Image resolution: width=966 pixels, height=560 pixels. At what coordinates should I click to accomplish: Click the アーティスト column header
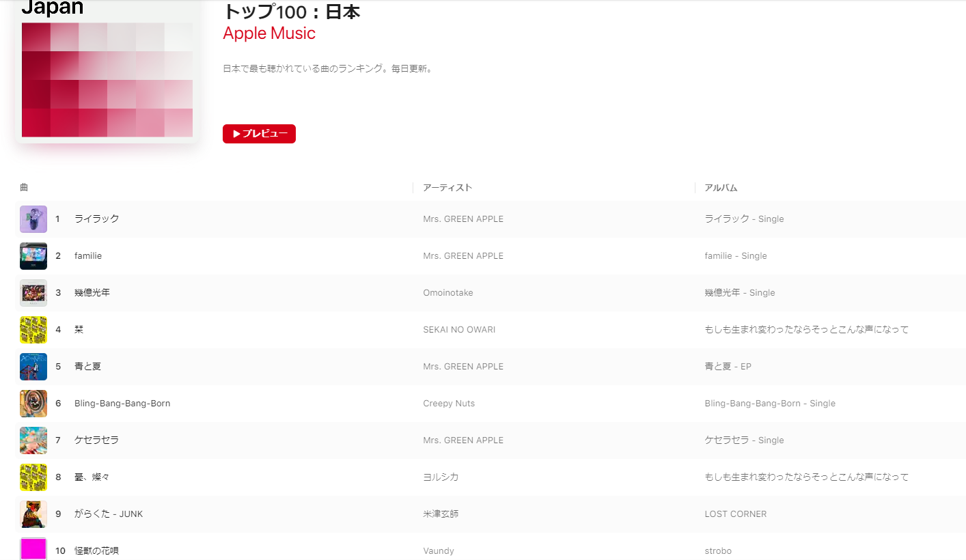tap(447, 187)
